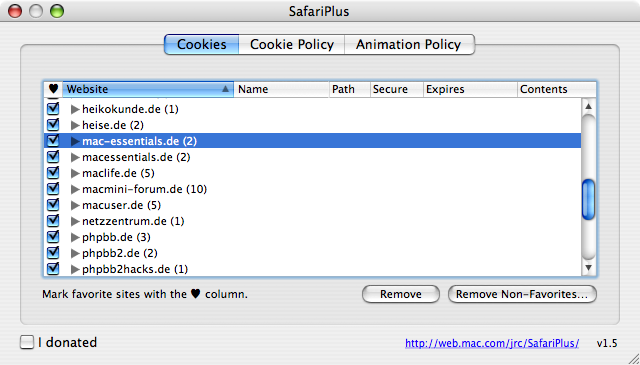
Task: Click the Website column sort arrow
Action: click(225, 89)
